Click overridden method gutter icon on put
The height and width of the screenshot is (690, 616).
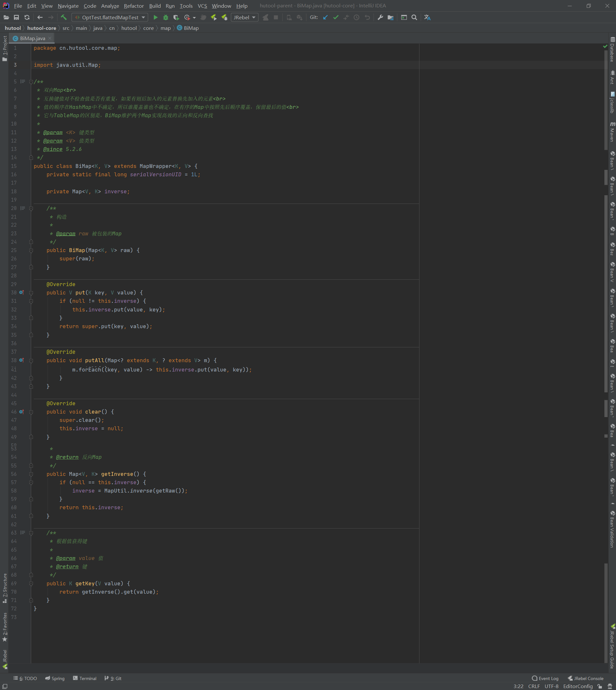click(x=22, y=293)
